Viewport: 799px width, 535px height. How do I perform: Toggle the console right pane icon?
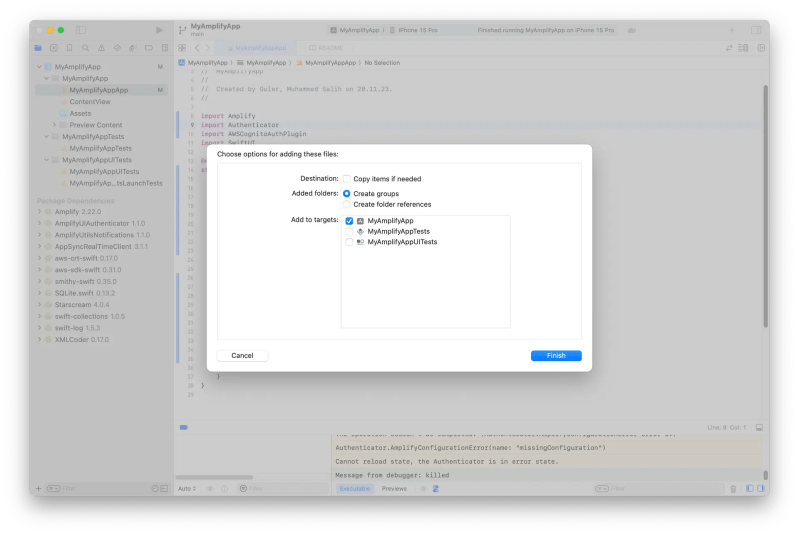coord(761,489)
